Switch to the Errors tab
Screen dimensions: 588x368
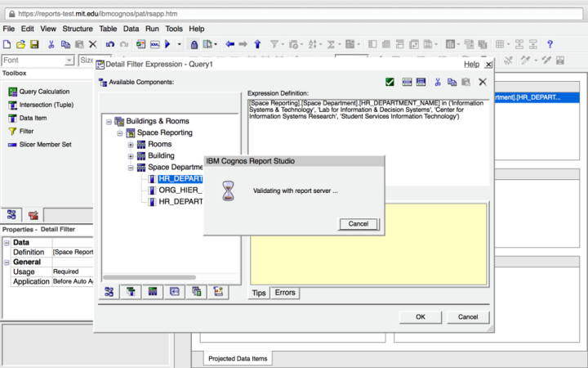[x=285, y=293]
